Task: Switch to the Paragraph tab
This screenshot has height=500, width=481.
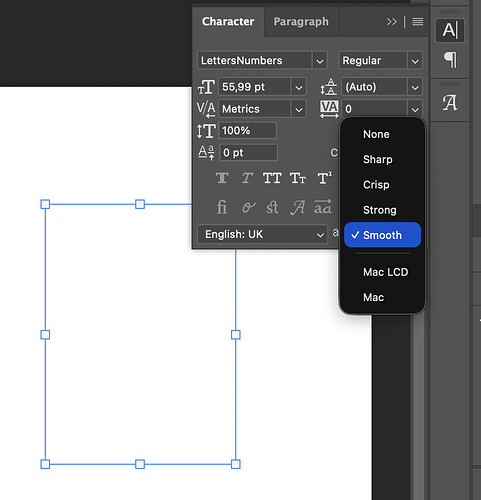Action: 301,22
